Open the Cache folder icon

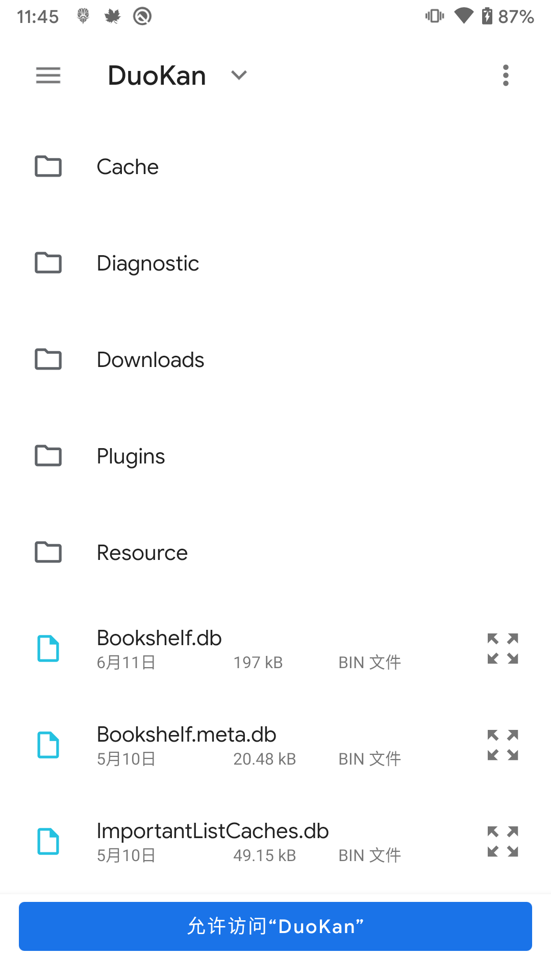tap(48, 166)
